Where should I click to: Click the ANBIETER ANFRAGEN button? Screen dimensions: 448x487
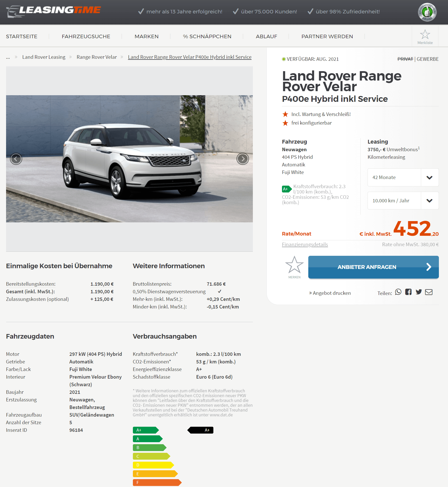tap(374, 267)
